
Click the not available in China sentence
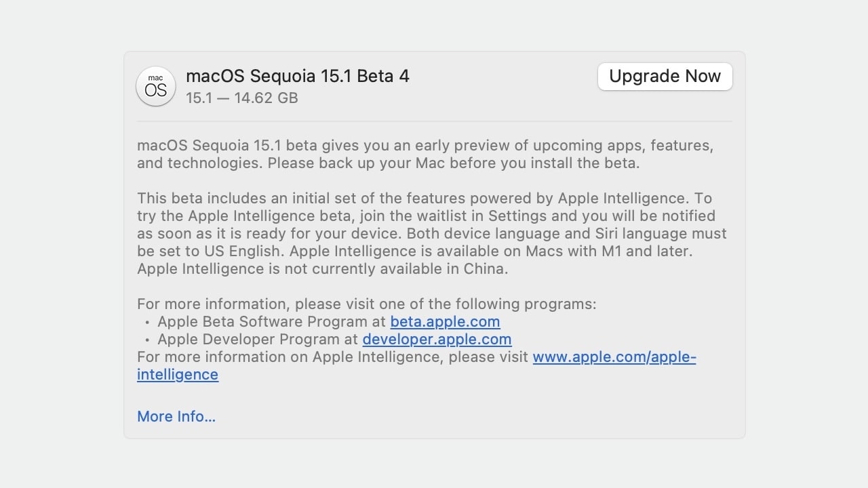point(322,269)
